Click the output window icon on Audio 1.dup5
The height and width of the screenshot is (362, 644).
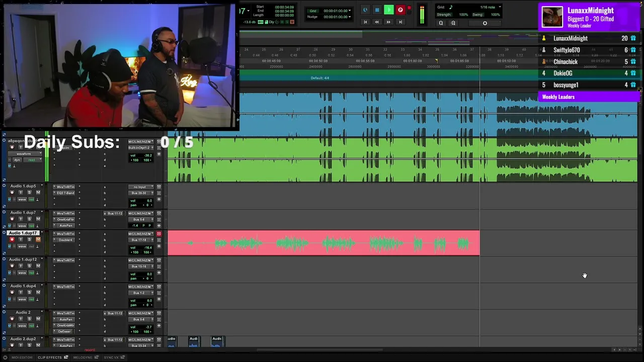(x=159, y=187)
